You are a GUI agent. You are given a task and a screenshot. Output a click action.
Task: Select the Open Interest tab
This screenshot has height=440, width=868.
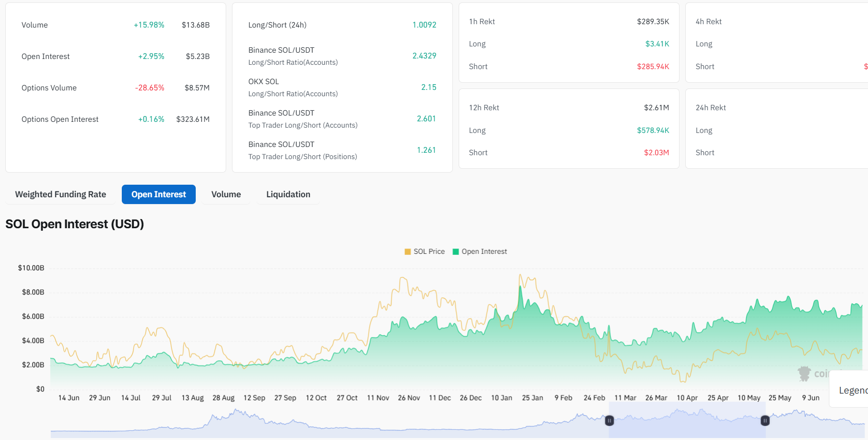[159, 194]
